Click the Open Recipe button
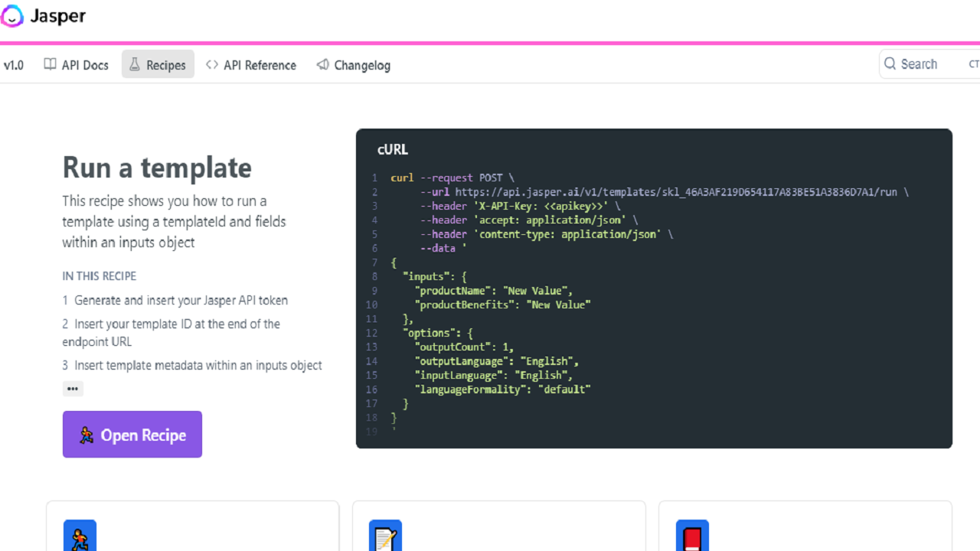 (x=132, y=435)
